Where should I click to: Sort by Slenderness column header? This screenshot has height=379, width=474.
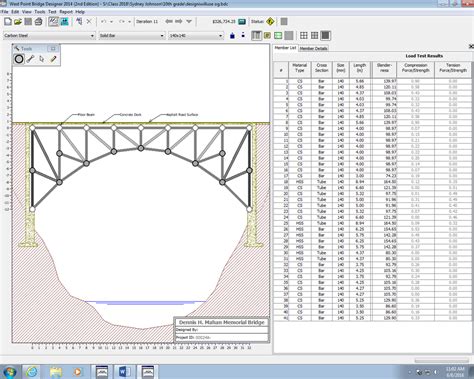(x=384, y=70)
